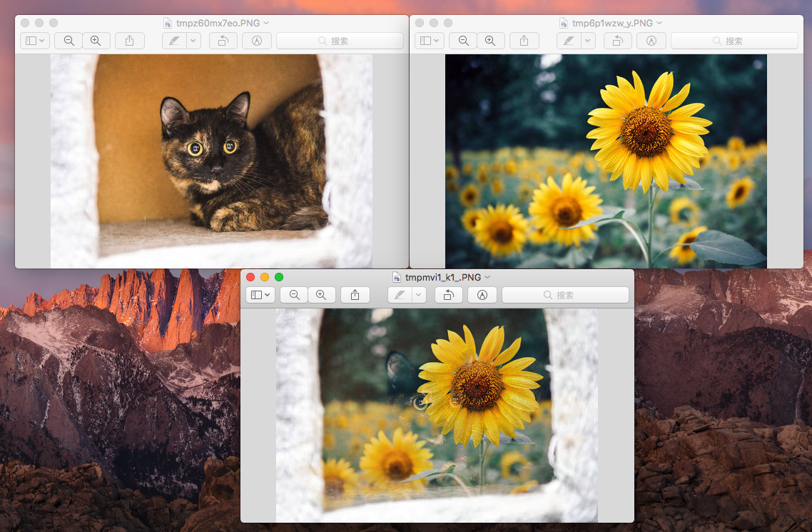Click the sunflower photo in tmp6p1wzw_y.PNG
The height and width of the screenshot is (532, 812).
(x=606, y=161)
